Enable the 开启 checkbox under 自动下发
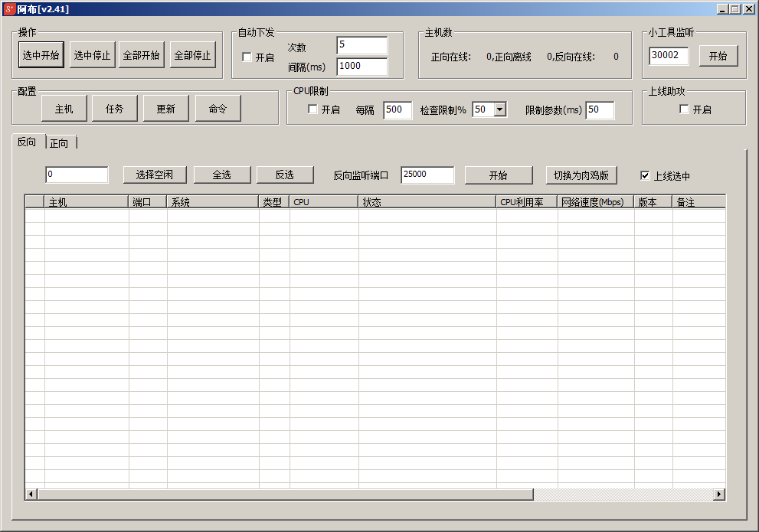The width and height of the screenshot is (759, 532). (247, 57)
